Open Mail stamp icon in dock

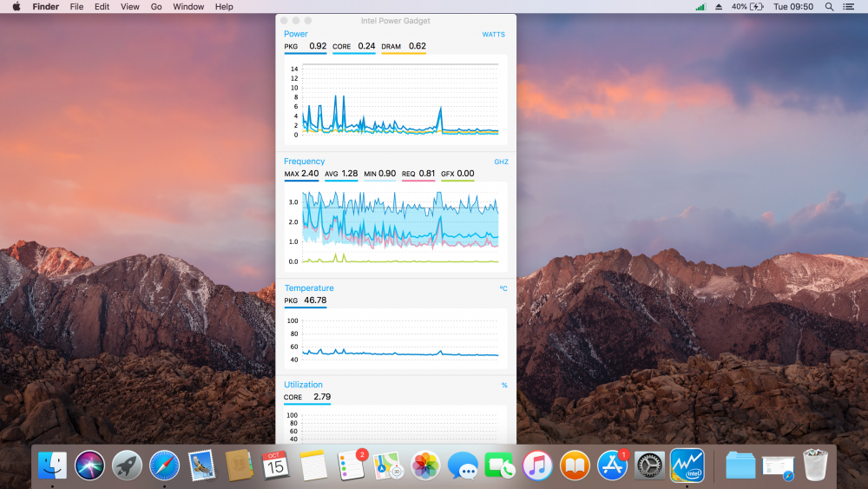point(201,466)
